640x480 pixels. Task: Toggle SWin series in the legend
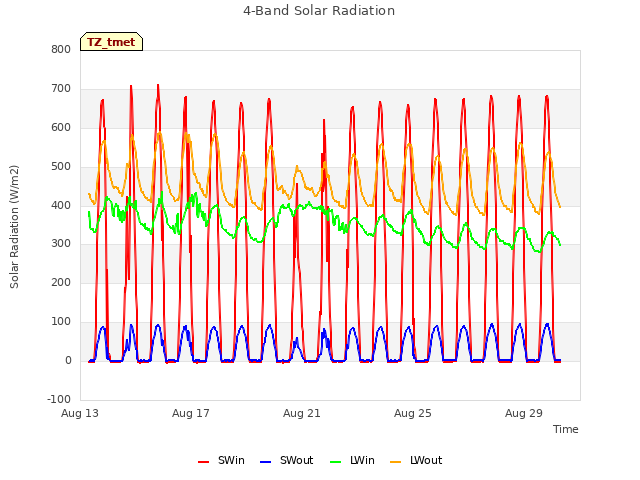point(221,460)
